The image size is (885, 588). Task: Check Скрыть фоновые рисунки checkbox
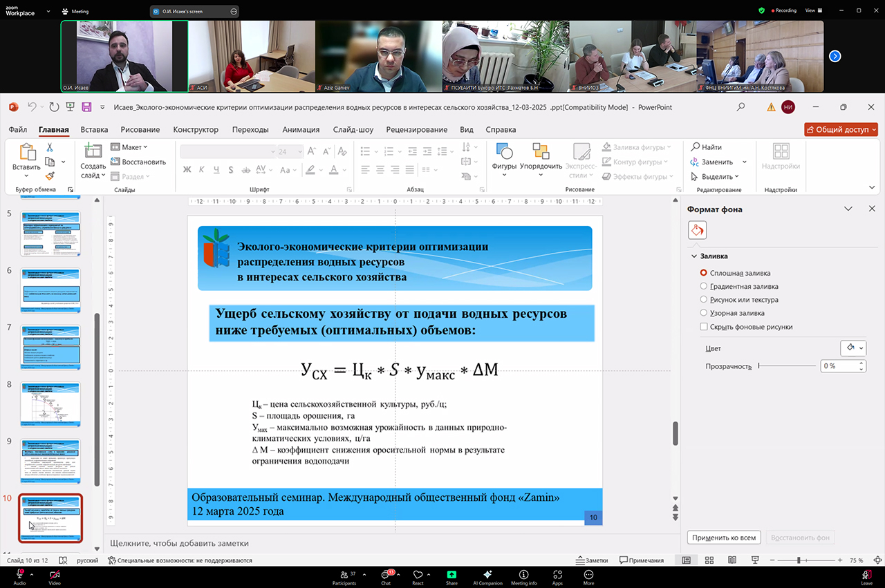point(704,327)
